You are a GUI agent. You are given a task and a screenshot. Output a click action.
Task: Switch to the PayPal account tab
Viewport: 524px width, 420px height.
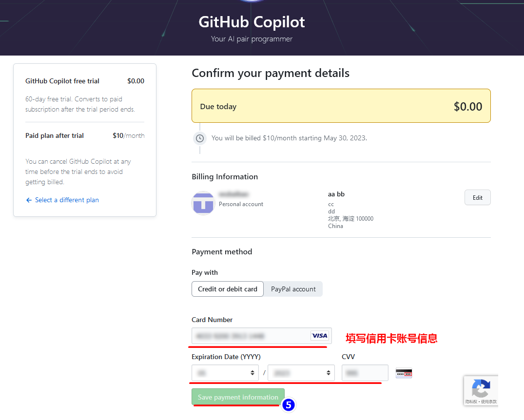pos(292,289)
